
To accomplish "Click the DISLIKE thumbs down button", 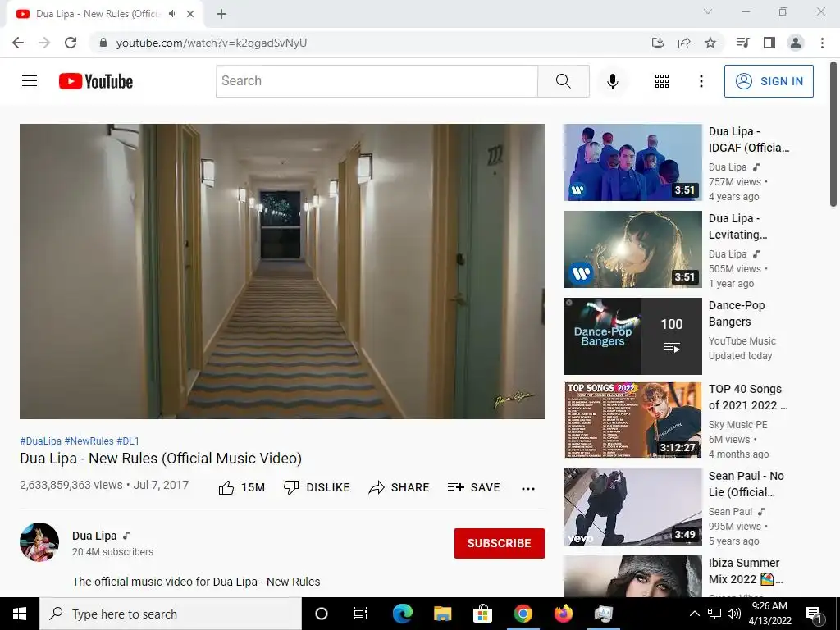I will click(x=317, y=487).
